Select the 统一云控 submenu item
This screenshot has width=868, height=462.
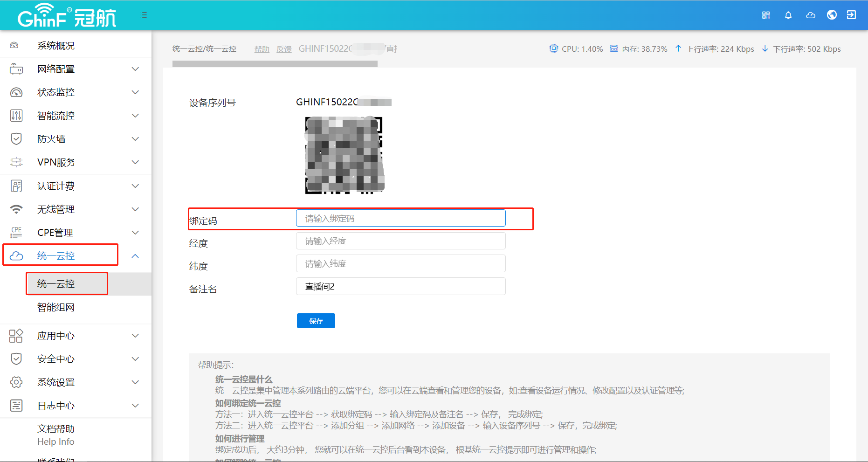(56, 284)
